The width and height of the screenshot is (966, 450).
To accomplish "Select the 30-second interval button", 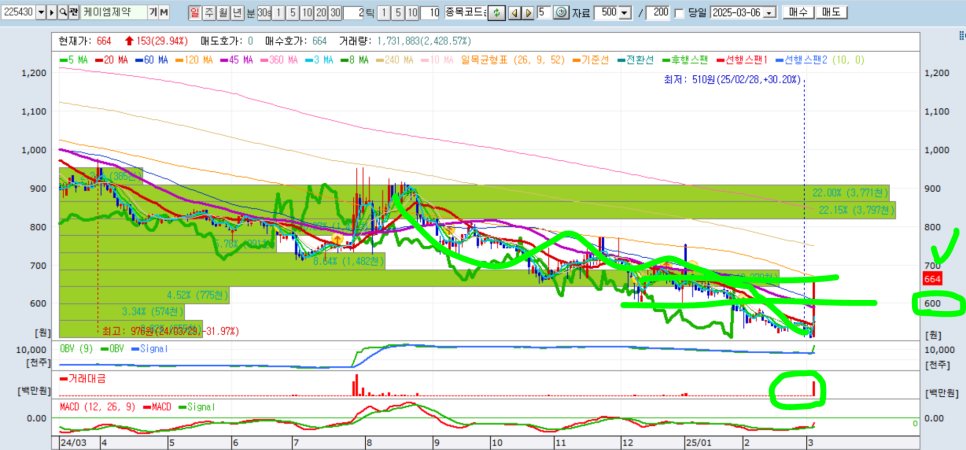I will tap(264, 12).
